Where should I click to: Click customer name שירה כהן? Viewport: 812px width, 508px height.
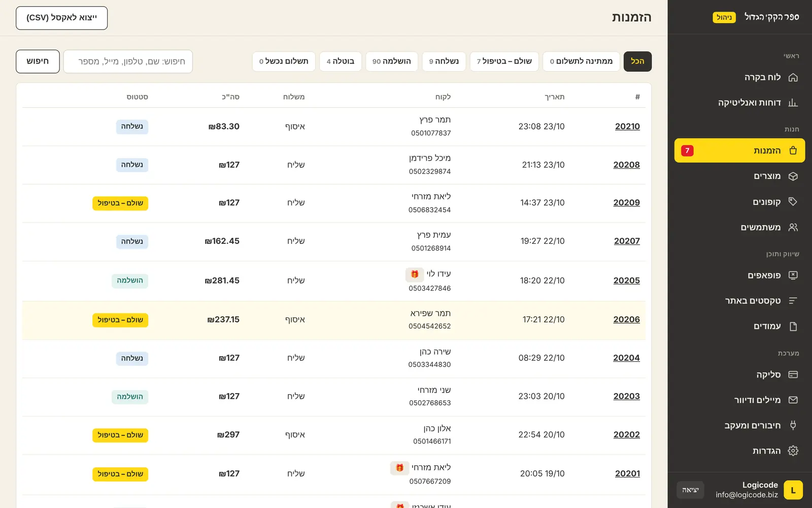[435, 352]
